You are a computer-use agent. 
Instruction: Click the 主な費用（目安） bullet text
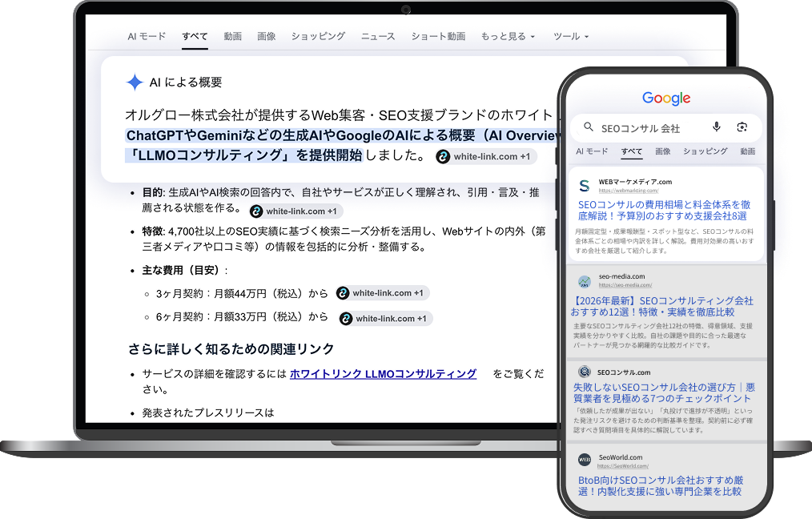pos(185,271)
